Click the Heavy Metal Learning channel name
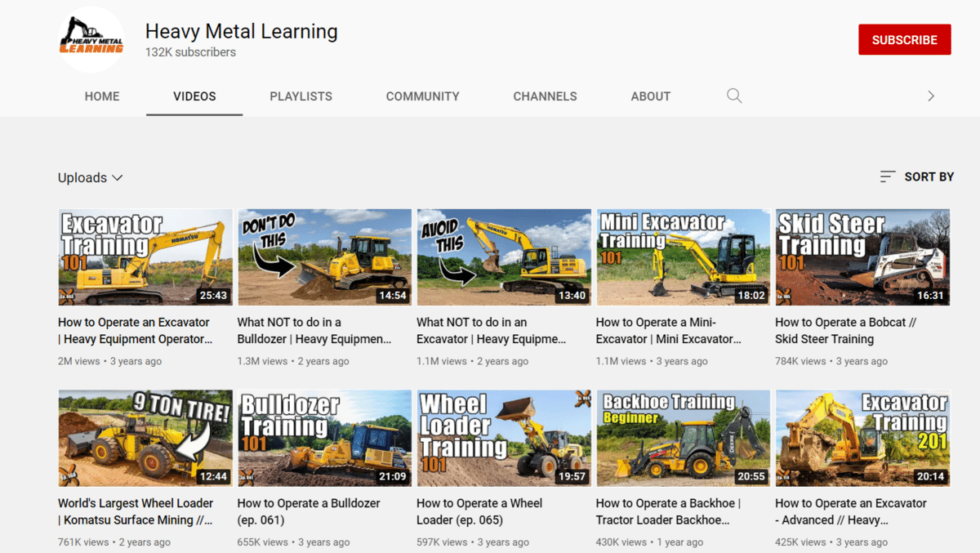Image resolution: width=980 pixels, height=553 pixels. tap(241, 32)
